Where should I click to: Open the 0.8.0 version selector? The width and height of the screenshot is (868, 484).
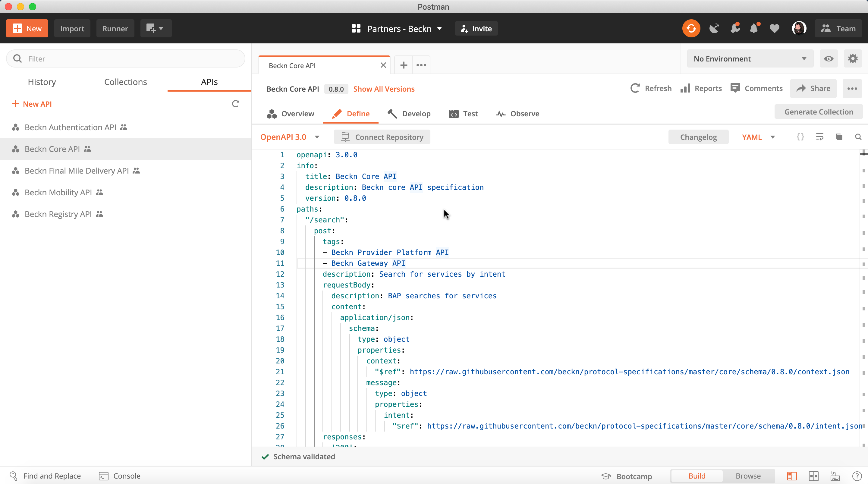pyautogui.click(x=336, y=89)
